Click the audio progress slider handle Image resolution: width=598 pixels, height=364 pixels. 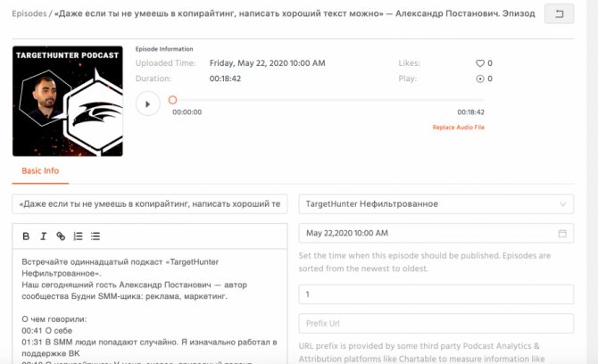point(172,100)
